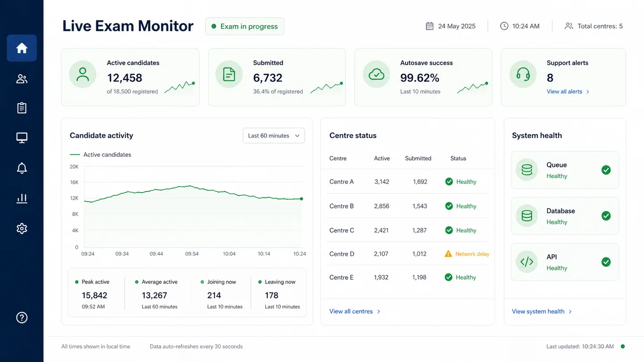644x362 pixels.
Task: Open the Last 60 minutes dropdown
Action: tap(274, 136)
